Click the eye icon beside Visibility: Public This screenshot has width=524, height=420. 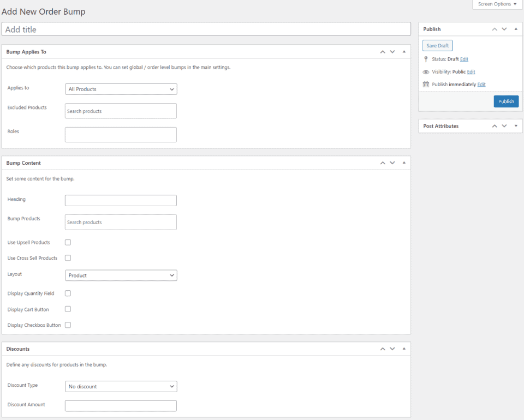[x=426, y=71]
